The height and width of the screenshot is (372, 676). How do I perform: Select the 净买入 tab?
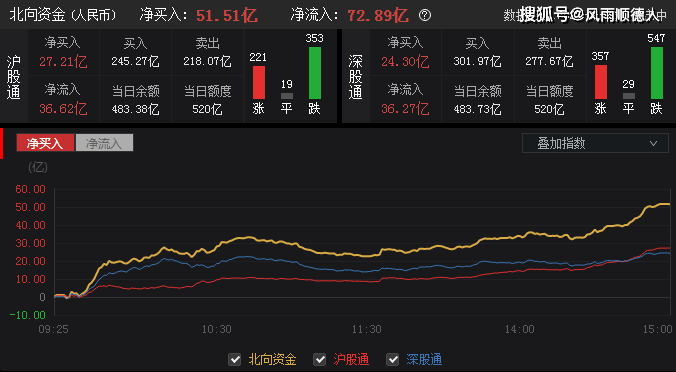pos(45,143)
